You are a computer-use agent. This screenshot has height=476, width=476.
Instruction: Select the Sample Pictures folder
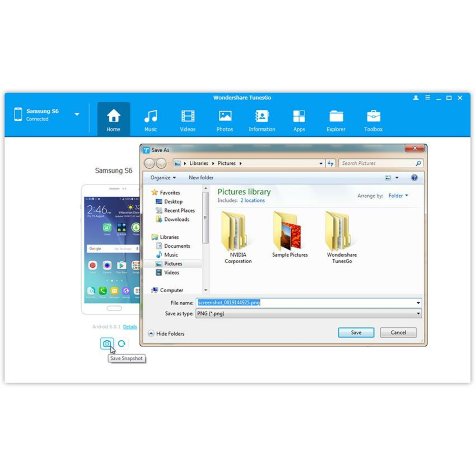click(x=290, y=234)
